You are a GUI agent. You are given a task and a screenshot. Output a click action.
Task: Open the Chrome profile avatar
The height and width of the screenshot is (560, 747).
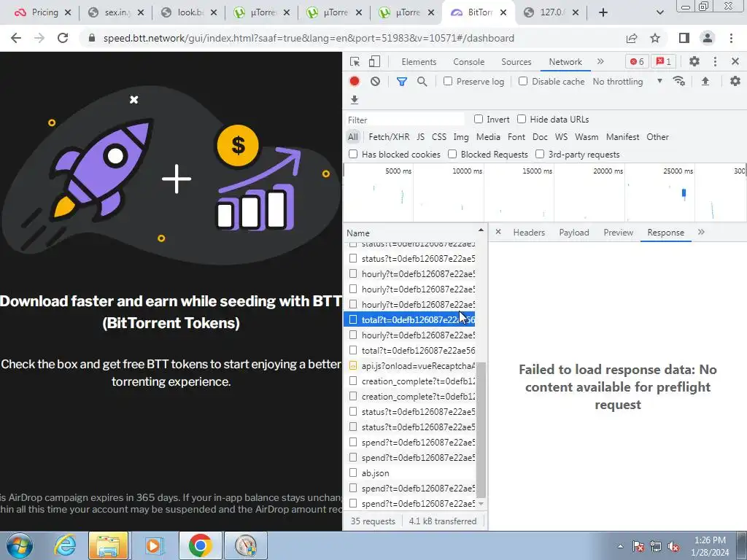pyautogui.click(x=708, y=38)
